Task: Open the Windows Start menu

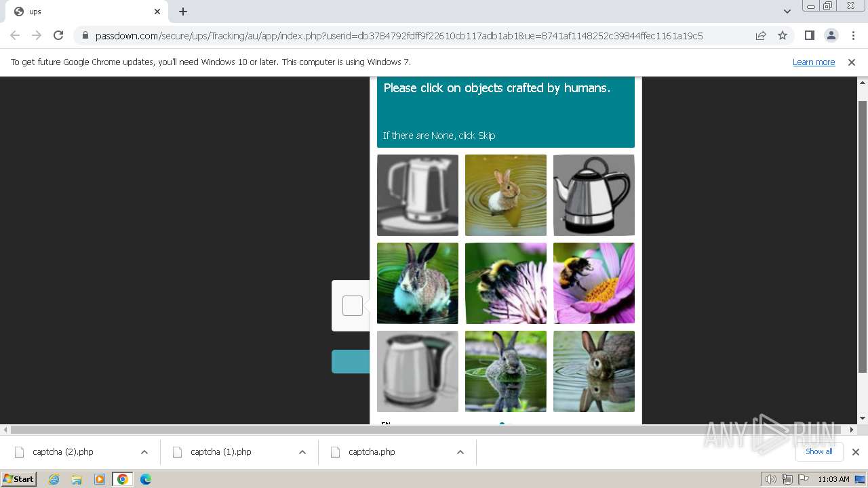Action: pos(19,479)
